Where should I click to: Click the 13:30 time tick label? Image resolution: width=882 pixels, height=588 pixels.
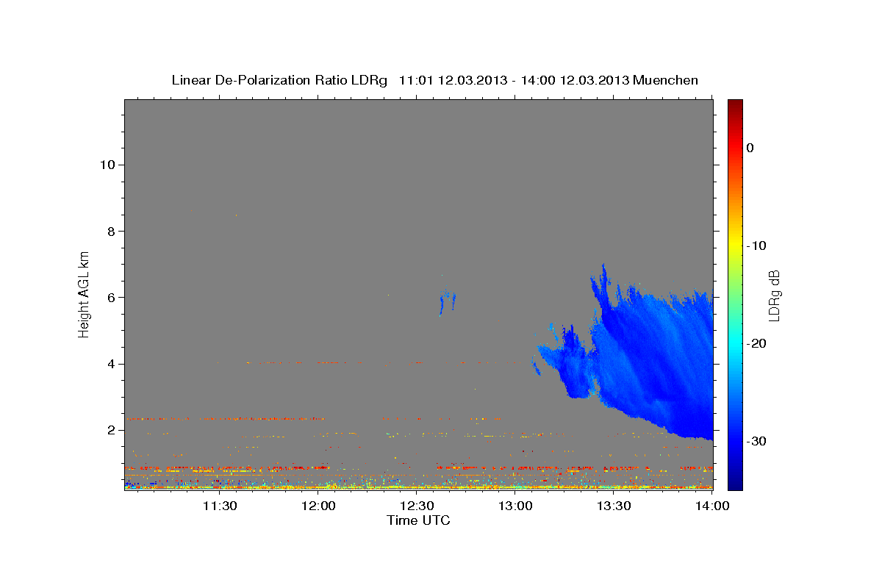pos(614,506)
